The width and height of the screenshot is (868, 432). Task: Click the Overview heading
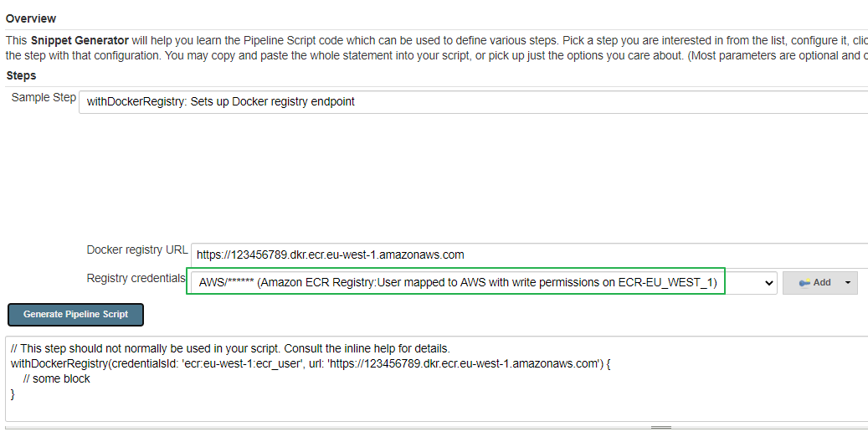[31, 18]
